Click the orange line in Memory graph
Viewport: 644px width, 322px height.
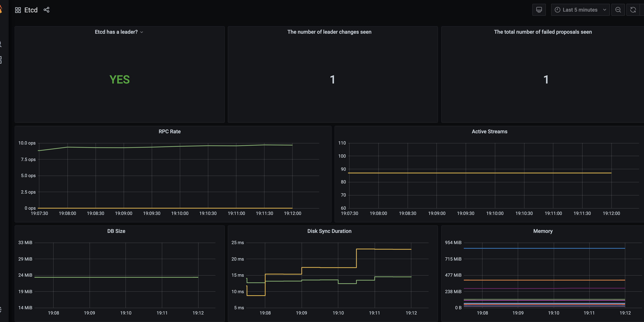click(544, 280)
